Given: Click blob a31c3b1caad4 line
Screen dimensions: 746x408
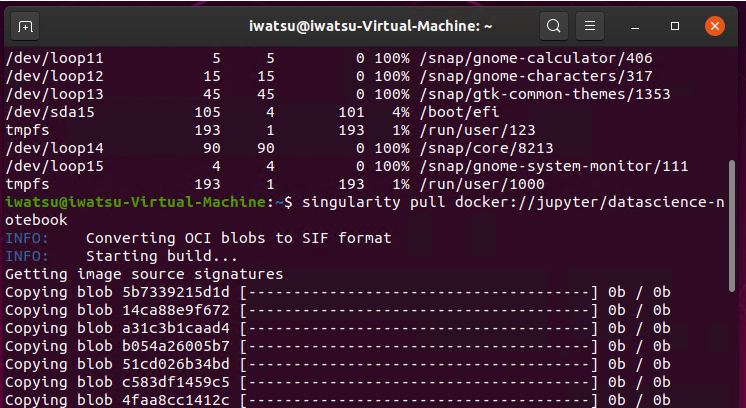Looking at the screenshot, I should pos(338,329).
